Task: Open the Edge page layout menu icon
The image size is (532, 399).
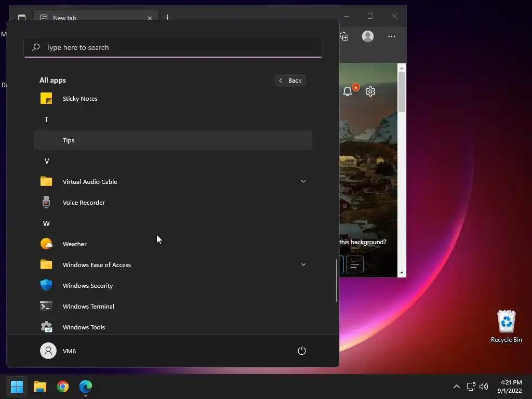Action: [x=354, y=264]
